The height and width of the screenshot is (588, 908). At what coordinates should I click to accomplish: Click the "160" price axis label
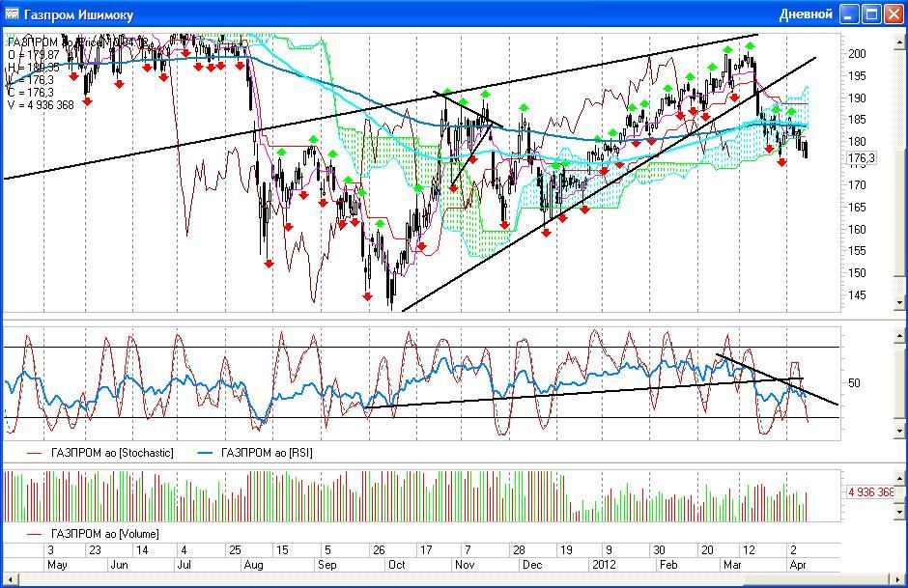click(857, 229)
